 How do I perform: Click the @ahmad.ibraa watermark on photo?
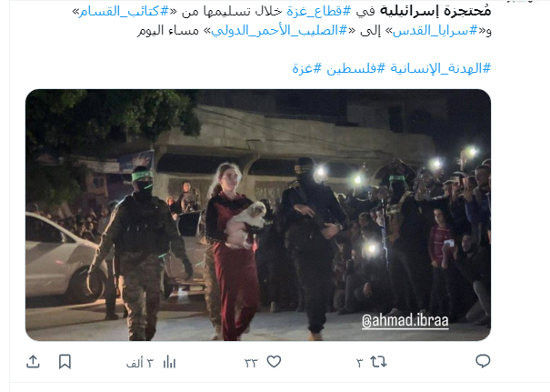405,320
